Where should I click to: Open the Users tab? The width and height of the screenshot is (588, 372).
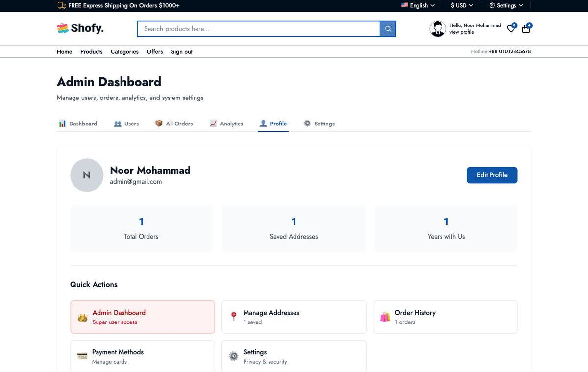(126, 124)
